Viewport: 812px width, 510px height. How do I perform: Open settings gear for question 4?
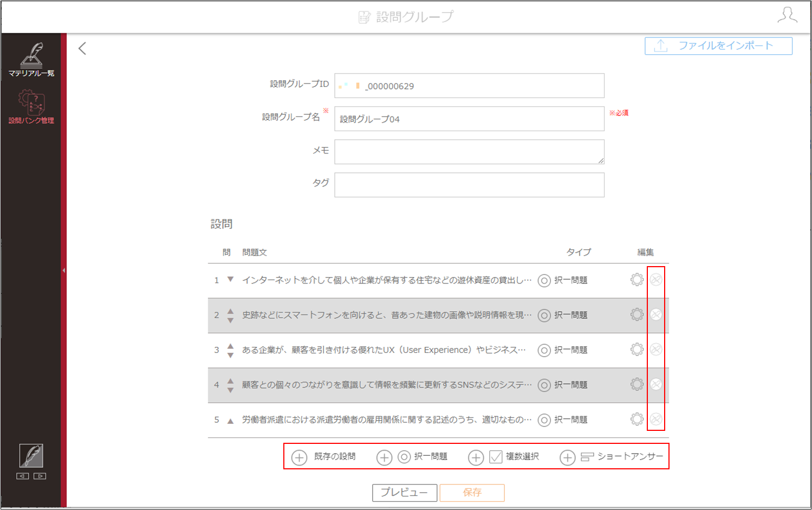637,384
